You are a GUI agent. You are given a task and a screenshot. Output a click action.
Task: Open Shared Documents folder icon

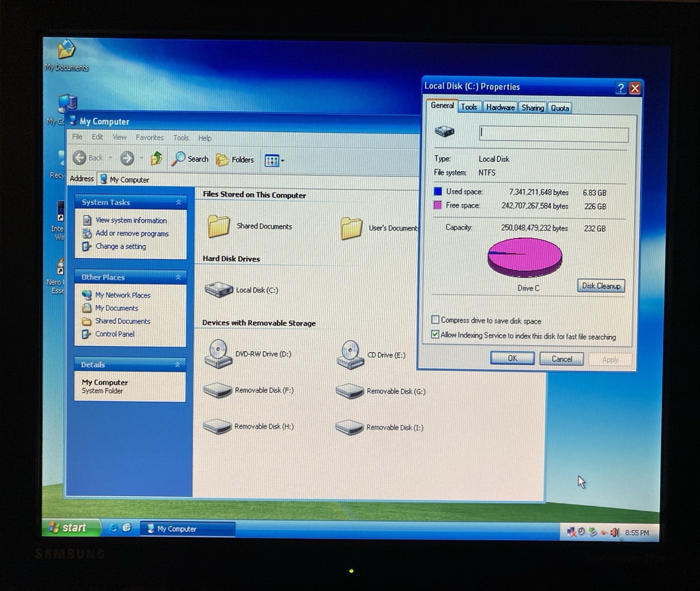[x=219, y=226]
